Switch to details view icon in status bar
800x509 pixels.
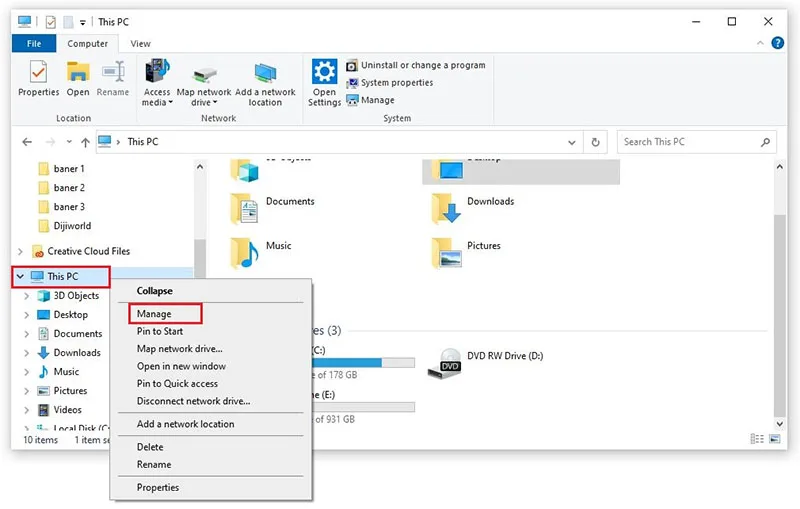tap(757, 439)
